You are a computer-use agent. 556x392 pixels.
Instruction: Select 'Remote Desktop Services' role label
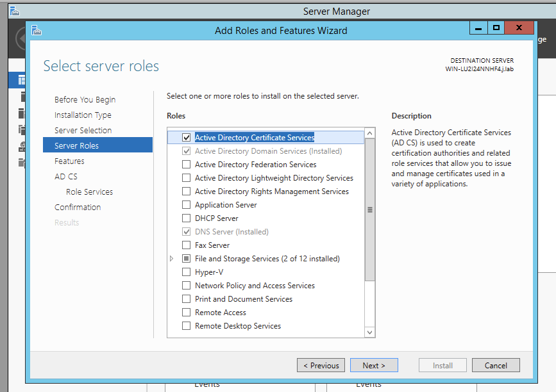[237, 326]
